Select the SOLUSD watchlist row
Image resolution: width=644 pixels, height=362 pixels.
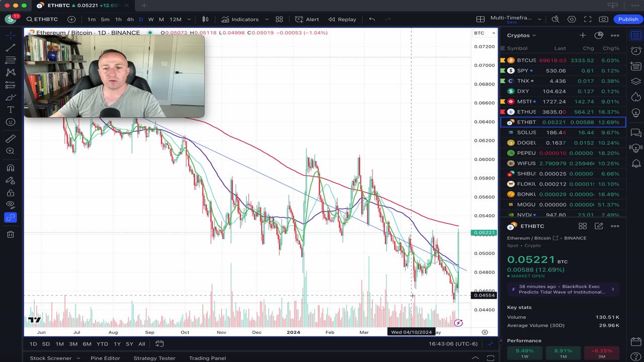coord(562,132)
